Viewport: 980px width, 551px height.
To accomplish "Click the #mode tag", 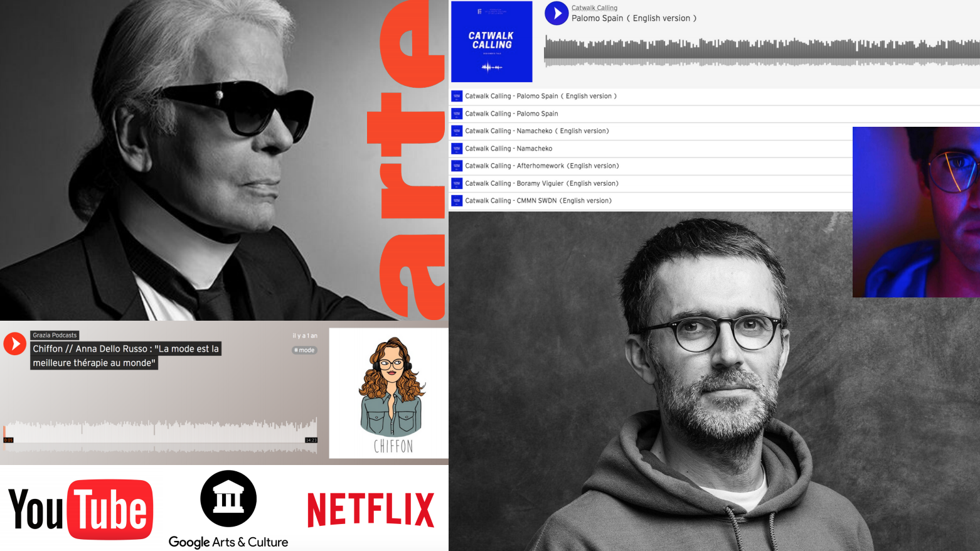I will click(x=304, y=350).
